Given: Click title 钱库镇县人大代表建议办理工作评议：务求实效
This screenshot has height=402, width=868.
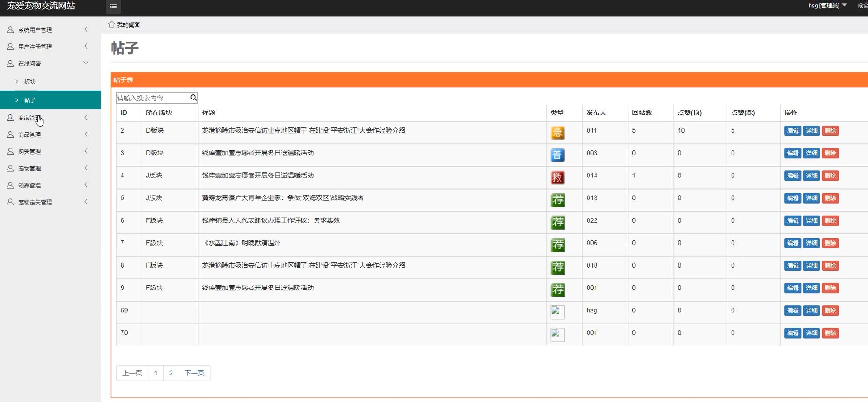Looking at the screenshot, I should point(271,220).
